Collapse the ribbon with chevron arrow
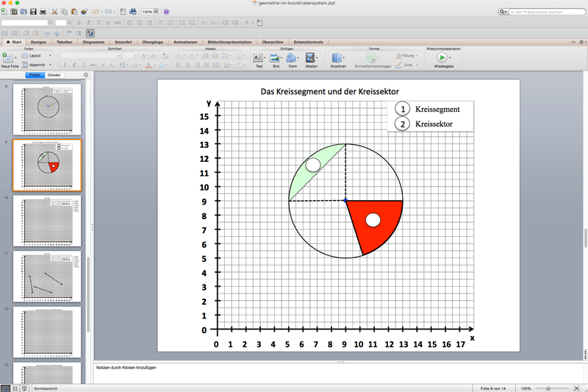 coord(573,42)
